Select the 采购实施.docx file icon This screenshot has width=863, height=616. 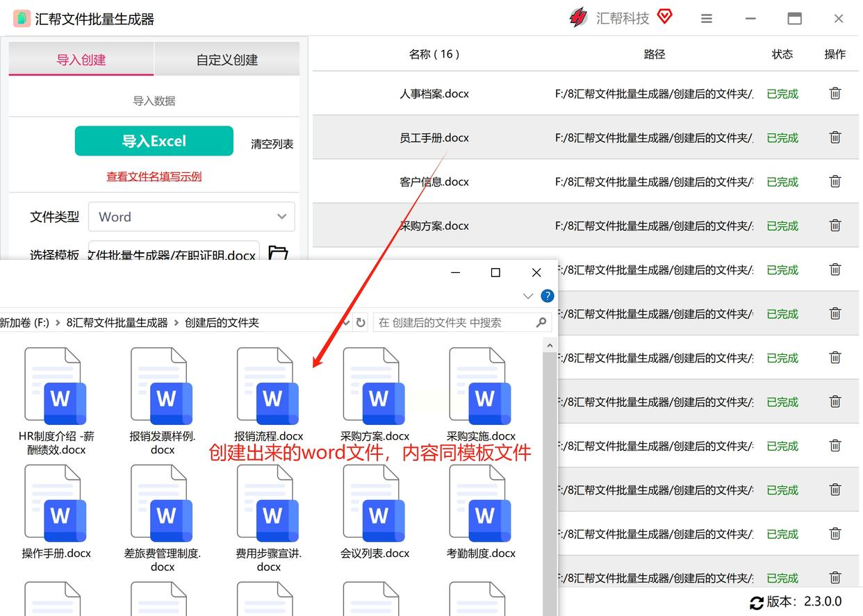[481, 386]
